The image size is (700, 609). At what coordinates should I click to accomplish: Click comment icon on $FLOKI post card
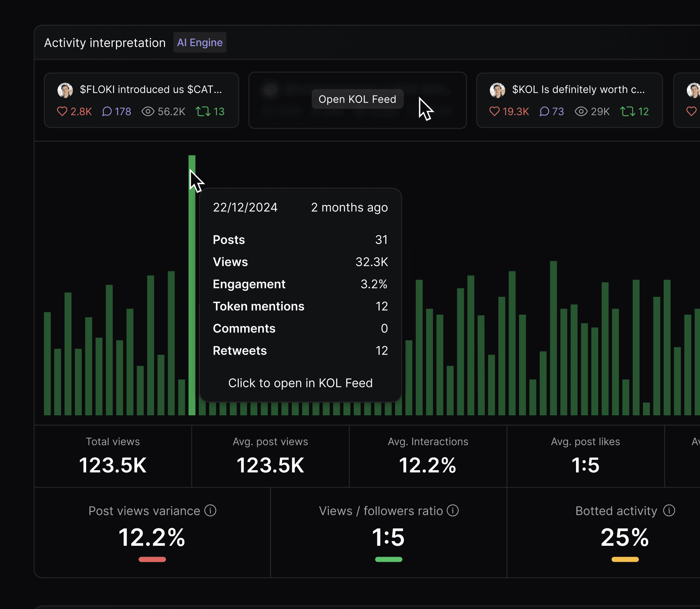(107, 111)
